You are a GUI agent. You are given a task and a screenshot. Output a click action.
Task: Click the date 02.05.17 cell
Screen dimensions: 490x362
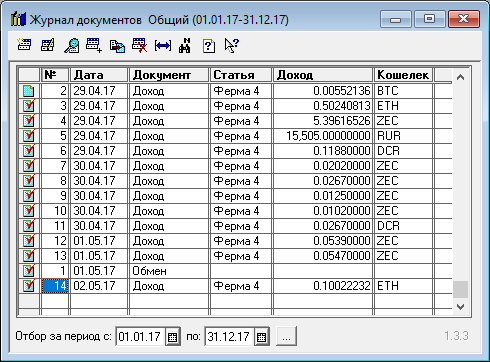99,286
